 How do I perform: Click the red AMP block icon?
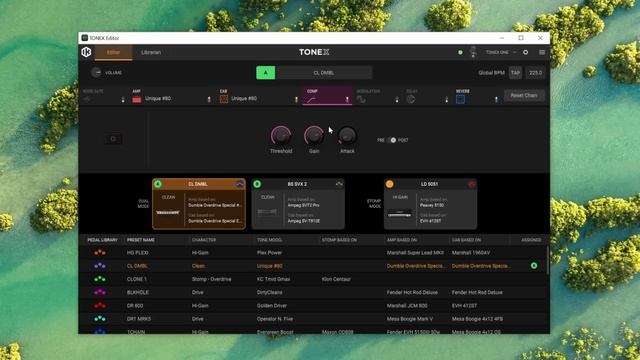(x=137, y=99)
